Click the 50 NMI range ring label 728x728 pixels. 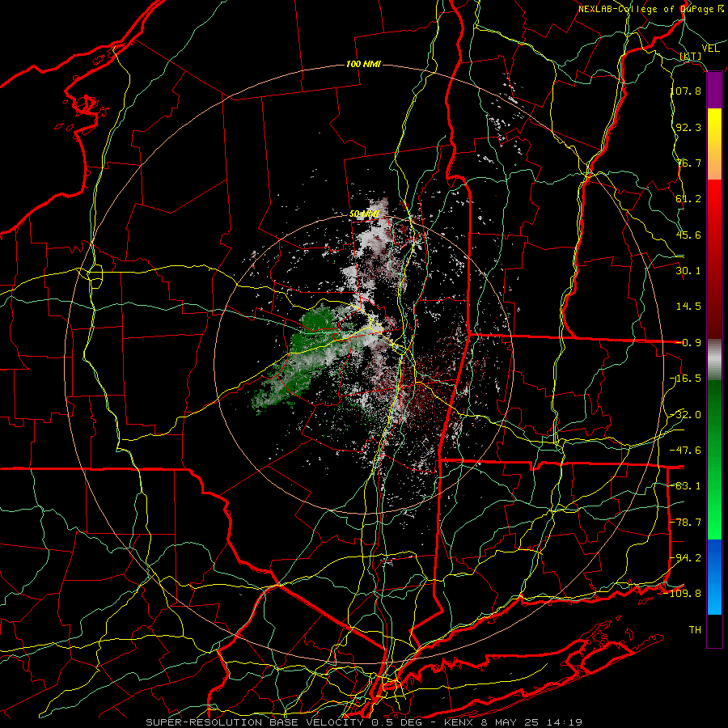coord(365,214)
